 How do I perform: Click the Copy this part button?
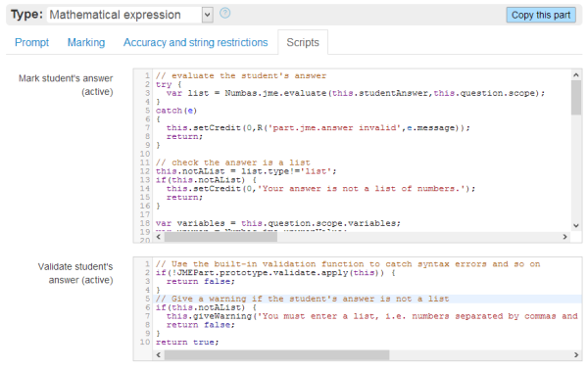[x=541, y=15]
